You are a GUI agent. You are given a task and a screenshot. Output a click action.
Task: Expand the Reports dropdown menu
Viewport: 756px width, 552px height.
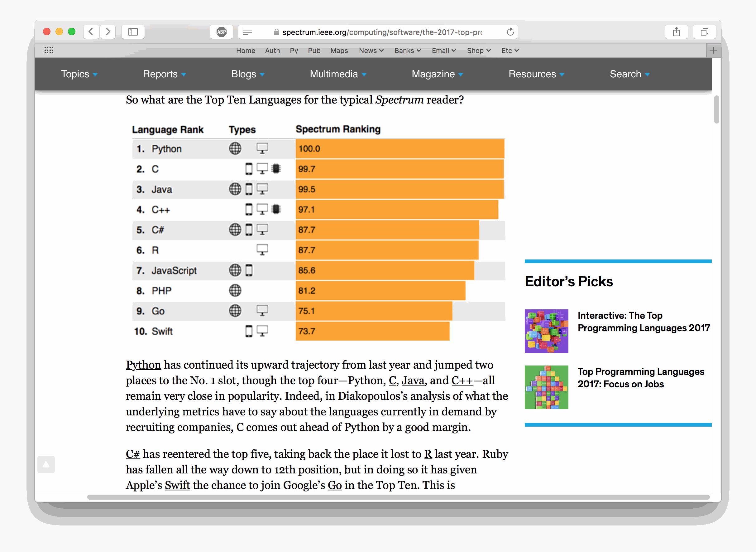point(164,74)
